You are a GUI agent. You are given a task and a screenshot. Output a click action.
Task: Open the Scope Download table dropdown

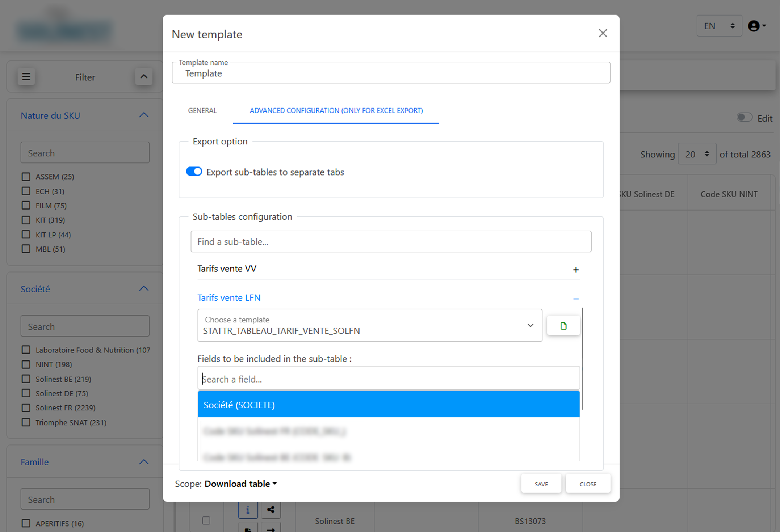tap(241, 484)
